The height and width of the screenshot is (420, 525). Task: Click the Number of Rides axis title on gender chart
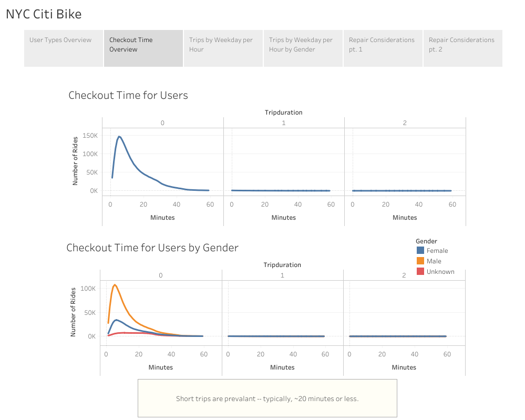point(73,312)
